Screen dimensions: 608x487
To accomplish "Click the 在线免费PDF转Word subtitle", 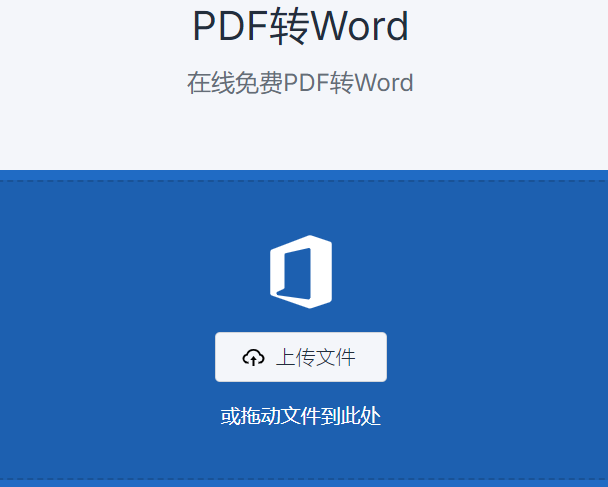I will click(300, 83).
